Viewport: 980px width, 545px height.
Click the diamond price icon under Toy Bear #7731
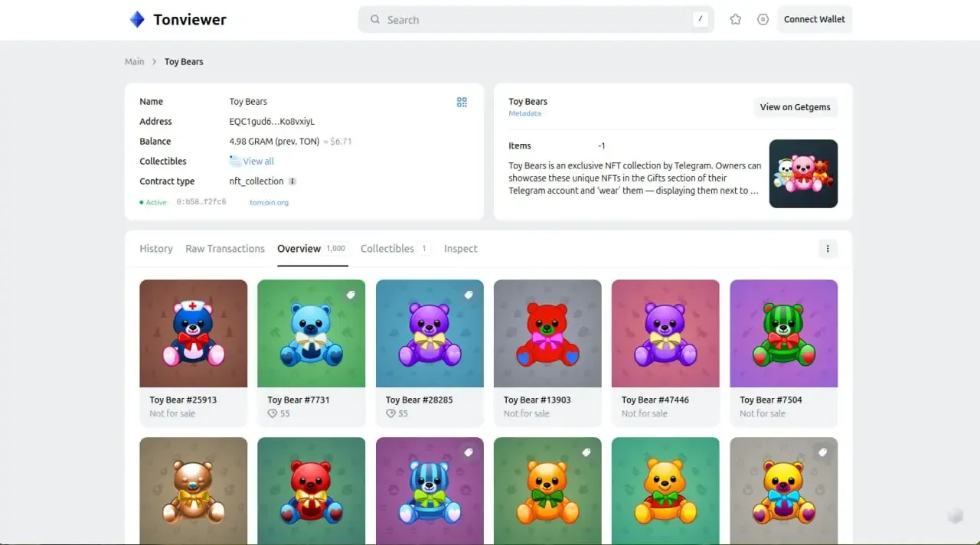[x=272, y=413]
